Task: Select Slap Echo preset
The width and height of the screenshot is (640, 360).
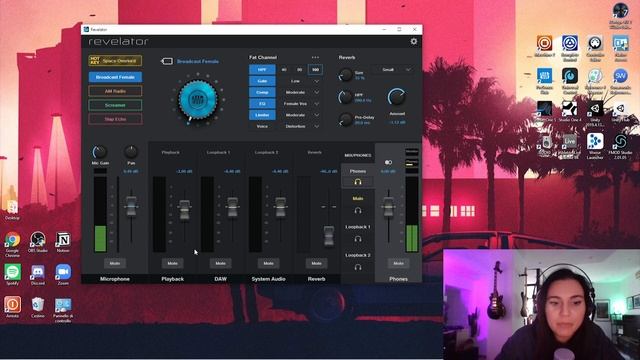Action: click(x=115, y=119)
